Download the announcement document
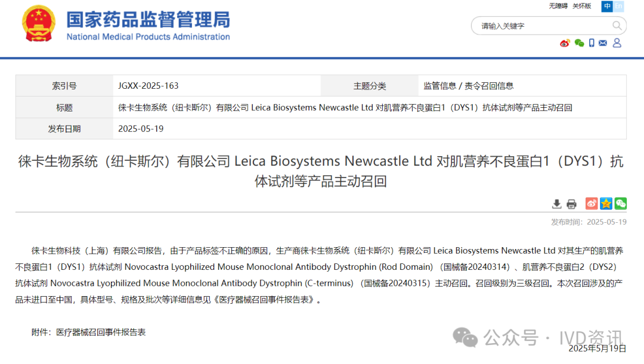644x364 pixels. click(x=556, y=203)
